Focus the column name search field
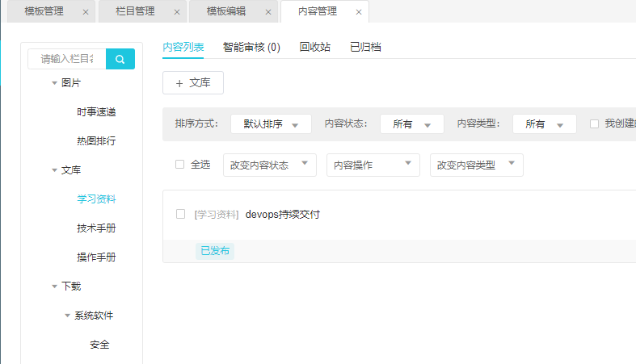This screenshot has height=364, width=636. pyautogui.click(x=67, y=59)
